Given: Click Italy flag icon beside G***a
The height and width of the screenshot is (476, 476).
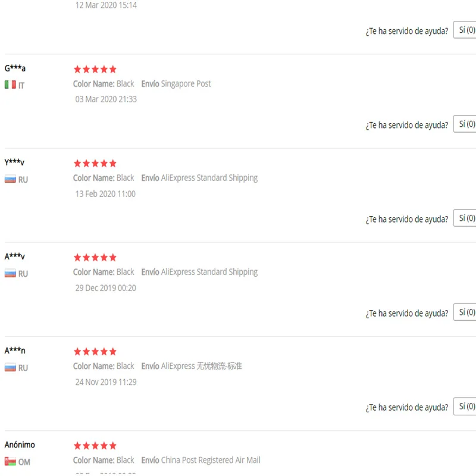Looking at the screenshot, I should pos(10,85).
